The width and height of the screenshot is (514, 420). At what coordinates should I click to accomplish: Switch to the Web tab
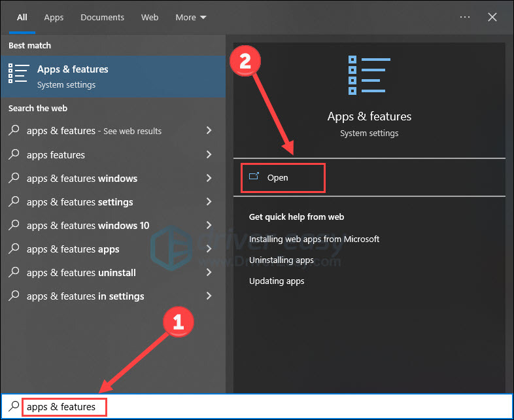coord(150,18)
